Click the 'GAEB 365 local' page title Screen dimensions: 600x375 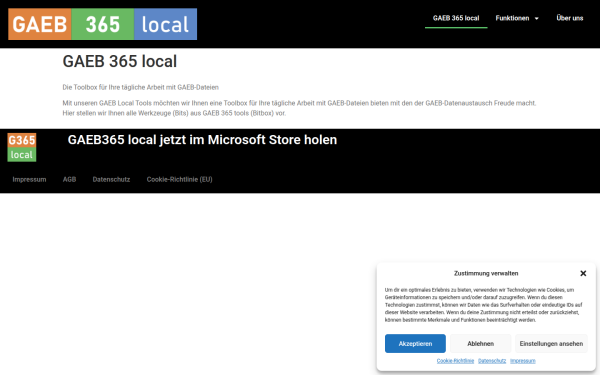point(120,61)
